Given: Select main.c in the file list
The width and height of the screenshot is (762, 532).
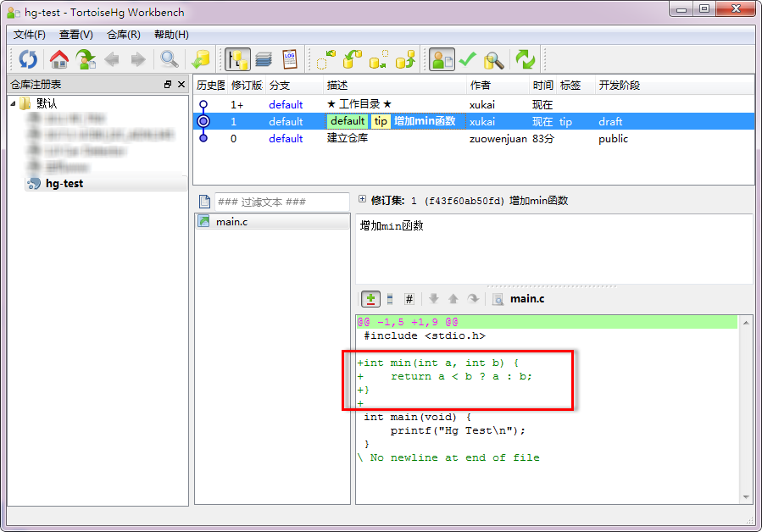Looking at the screenshot, I should point(272,222).
